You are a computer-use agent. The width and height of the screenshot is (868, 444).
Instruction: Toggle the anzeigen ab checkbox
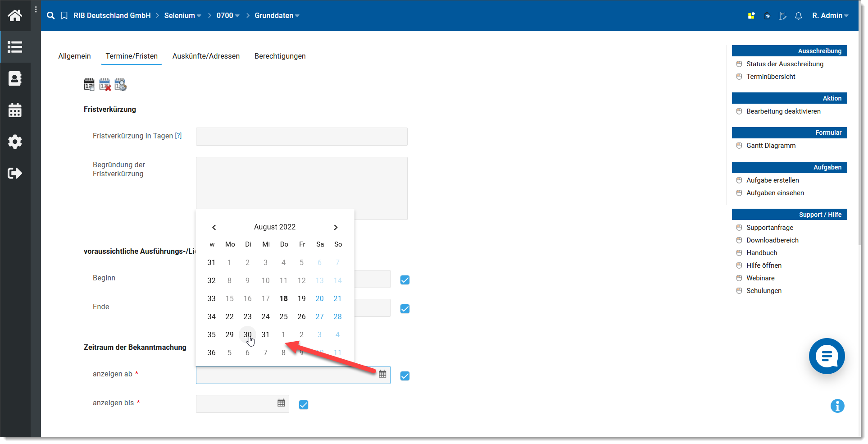click(405, 376)
